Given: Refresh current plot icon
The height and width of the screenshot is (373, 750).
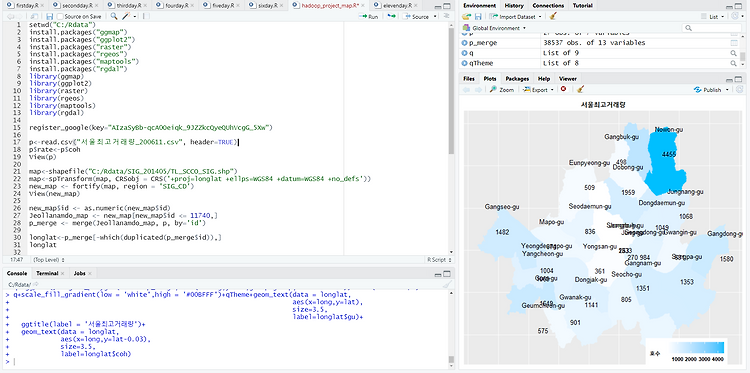Looking at the screenshot, I should [x=739, y=89].
